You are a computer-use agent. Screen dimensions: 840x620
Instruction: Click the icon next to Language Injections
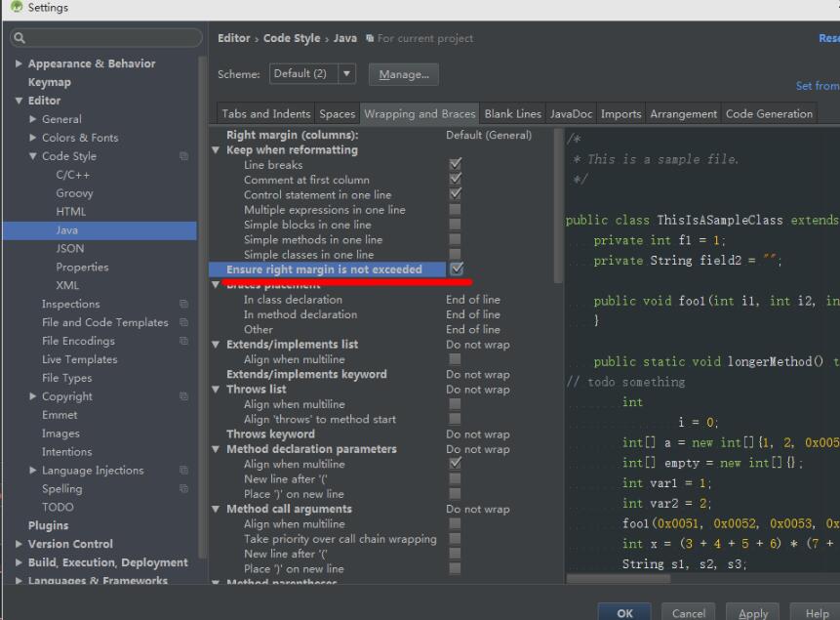(x=182, y=470)
